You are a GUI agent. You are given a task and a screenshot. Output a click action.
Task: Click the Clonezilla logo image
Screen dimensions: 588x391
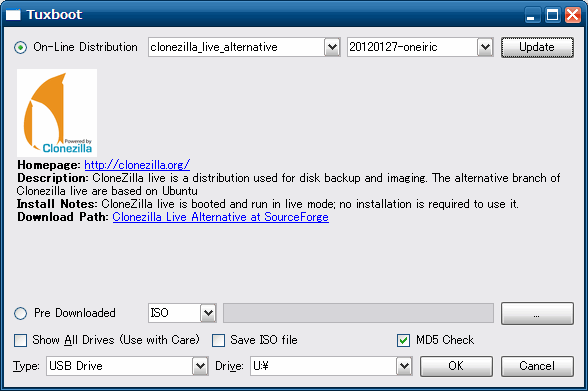57,113
